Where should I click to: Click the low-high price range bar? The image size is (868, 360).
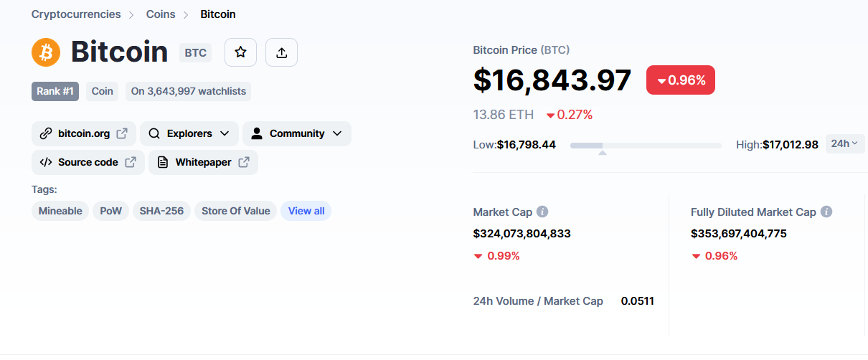[646, 146]
